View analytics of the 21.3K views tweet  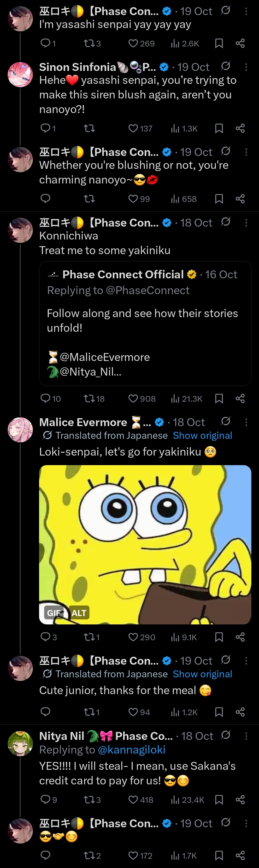187,399
